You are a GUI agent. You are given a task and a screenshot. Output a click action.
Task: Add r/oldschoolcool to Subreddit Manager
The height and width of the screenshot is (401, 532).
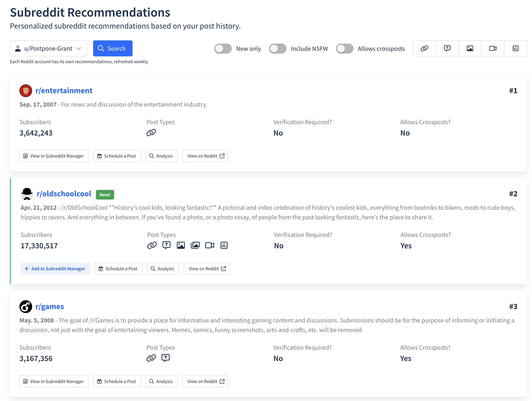55,269
